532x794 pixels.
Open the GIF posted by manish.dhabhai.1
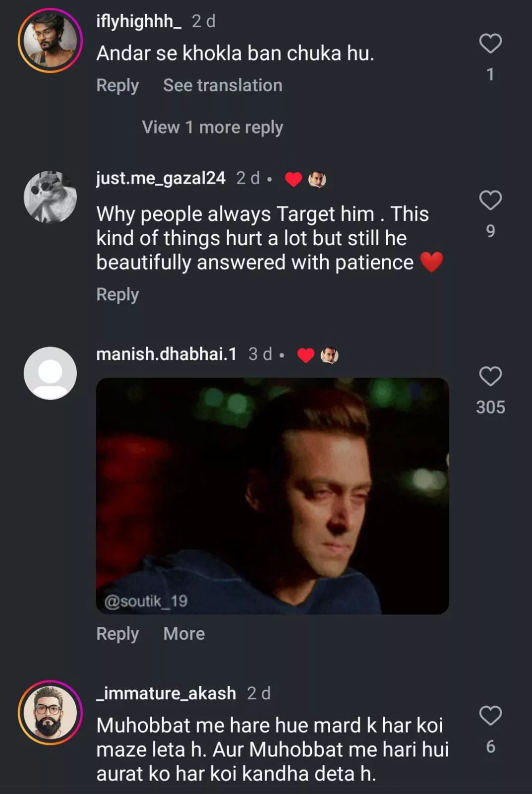[x=272, y=496]
